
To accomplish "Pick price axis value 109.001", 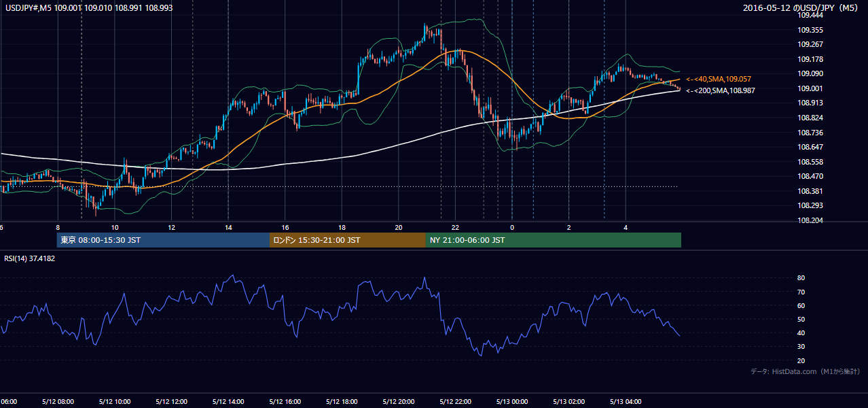I will pyautogui.click(x=810, y=88).
